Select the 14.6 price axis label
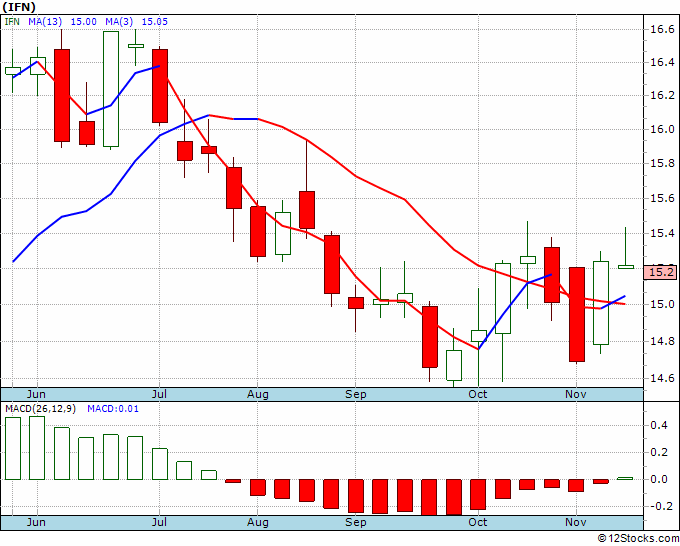 662,379
